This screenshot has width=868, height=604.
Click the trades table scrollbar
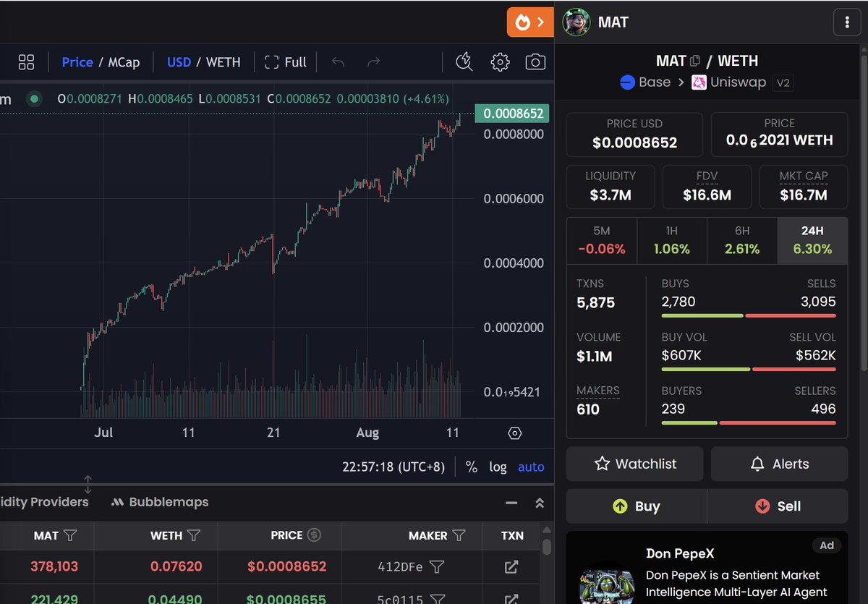pos(548,548)
